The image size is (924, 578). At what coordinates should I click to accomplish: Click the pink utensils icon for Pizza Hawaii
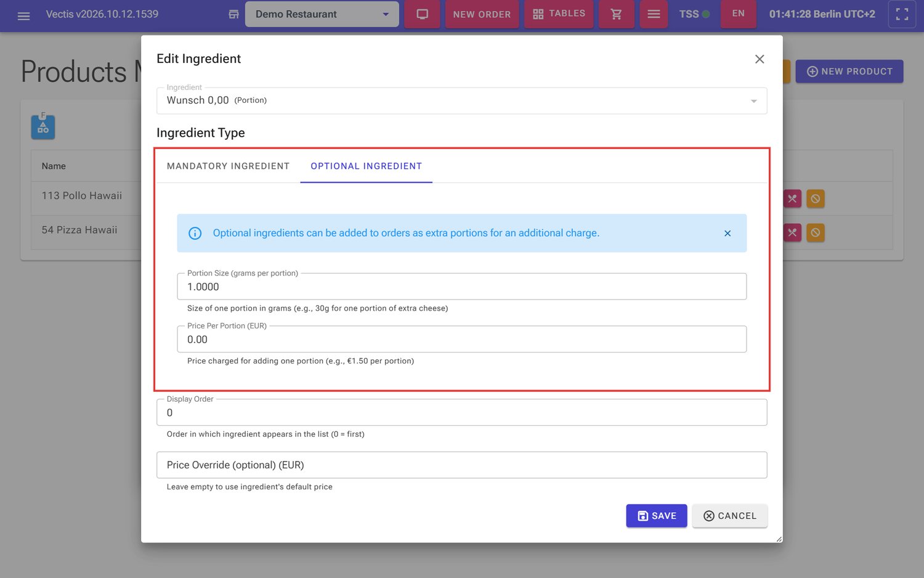click(x=792, y=232)
